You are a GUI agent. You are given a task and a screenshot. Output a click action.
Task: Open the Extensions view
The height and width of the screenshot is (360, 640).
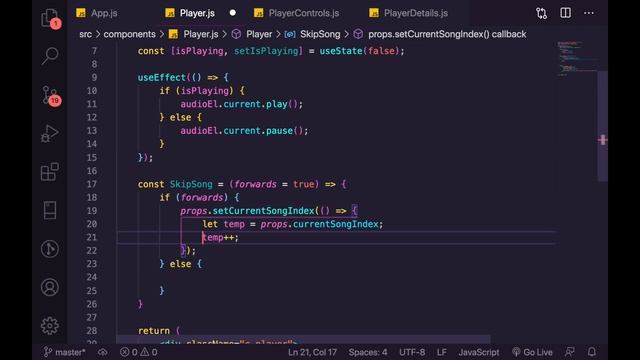50,172
